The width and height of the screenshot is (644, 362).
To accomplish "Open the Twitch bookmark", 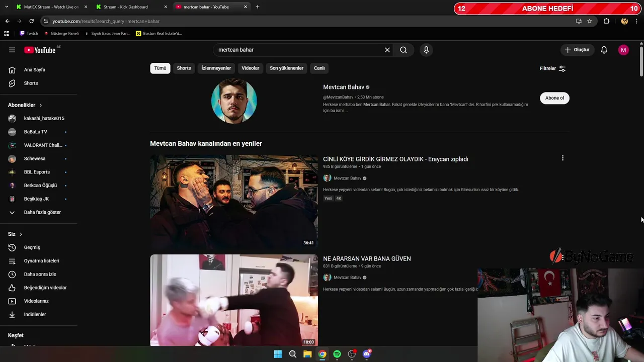I will [29, 33].
